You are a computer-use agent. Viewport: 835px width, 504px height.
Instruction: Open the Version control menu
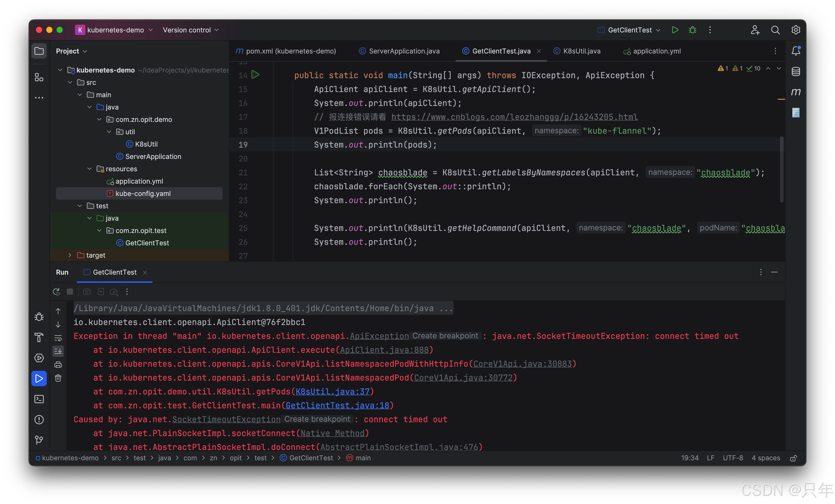pyautogui.click(x=190, y=30)
